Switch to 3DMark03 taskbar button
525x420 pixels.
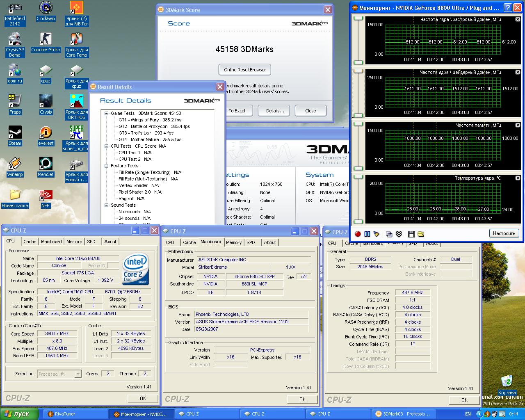[404, 414]
